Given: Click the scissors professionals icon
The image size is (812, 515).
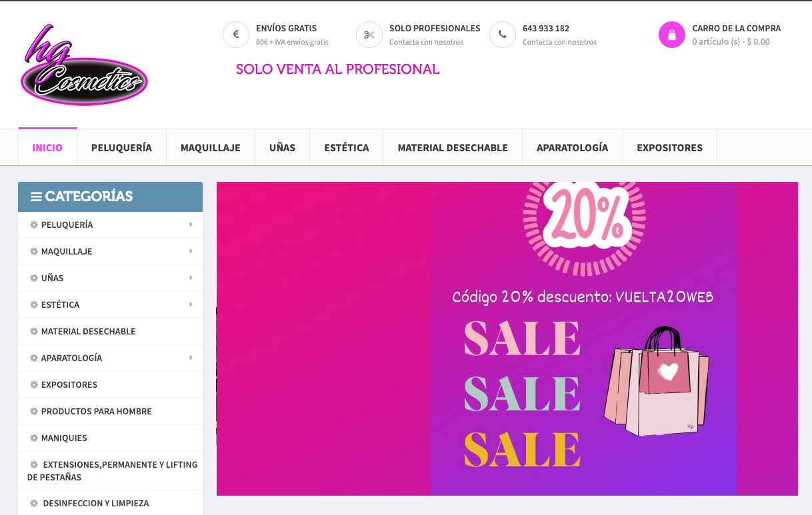Looking at the screenshot, I should [x=369, y=35].
